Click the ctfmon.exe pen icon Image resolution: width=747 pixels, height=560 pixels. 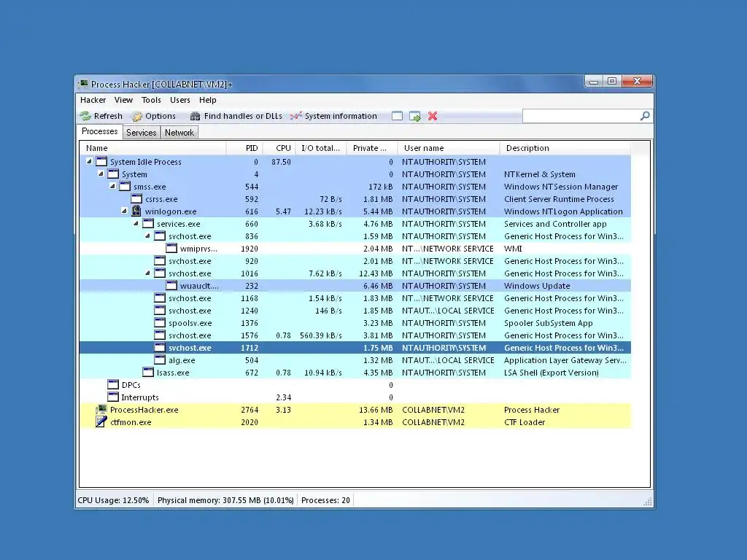click(101, 421)
